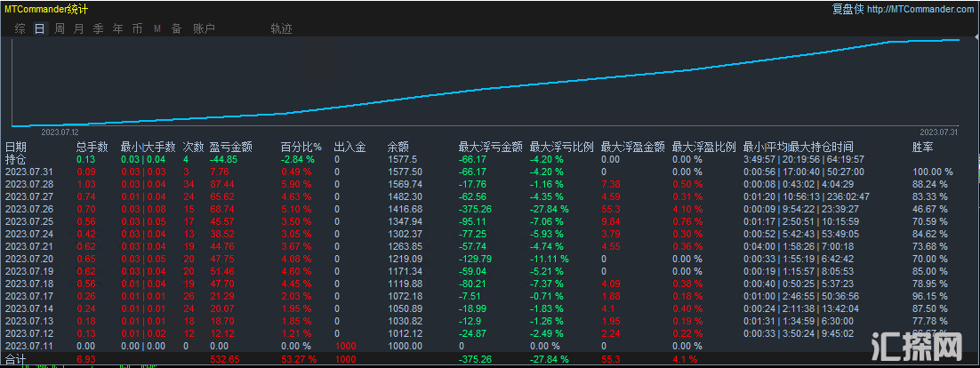Switch to the 账户 account tab
This screenshot has height=368, width=980.
[x=204, y=28]
